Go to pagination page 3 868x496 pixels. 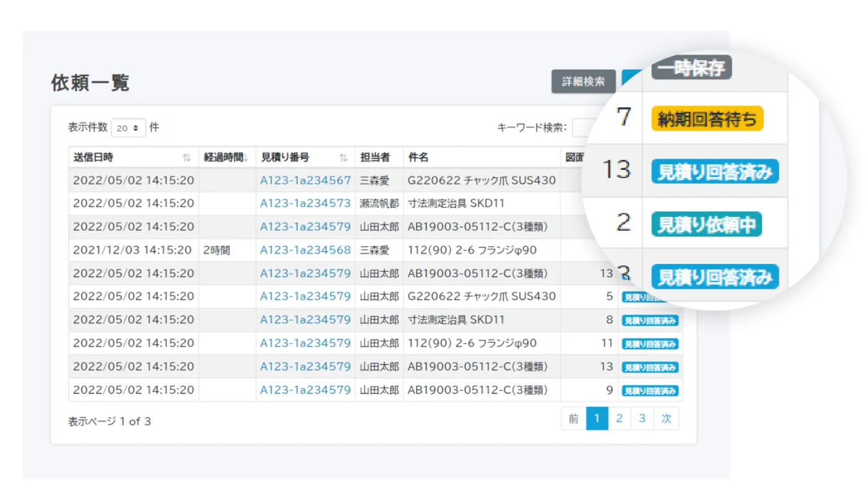(642, 418)
